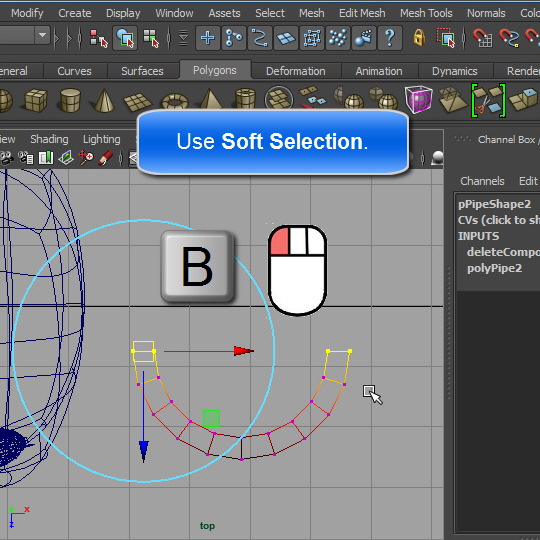The height and width of the screenshot is (540, 540).
Task: Open the viewport Shading menu
Action: (49, 139)
